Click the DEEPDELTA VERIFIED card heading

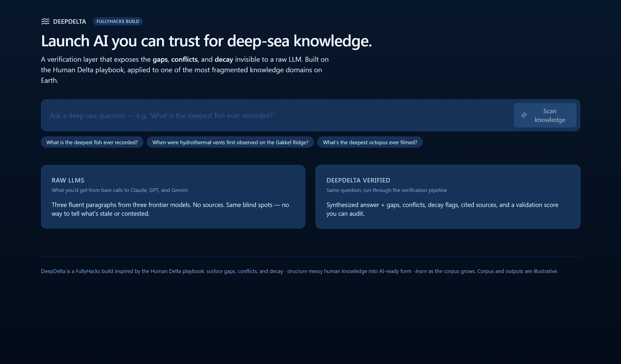click(x=358, y=180)
